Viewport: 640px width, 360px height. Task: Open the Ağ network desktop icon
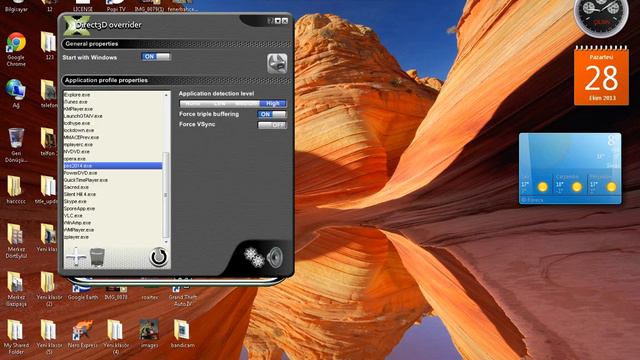coord(16,94)
